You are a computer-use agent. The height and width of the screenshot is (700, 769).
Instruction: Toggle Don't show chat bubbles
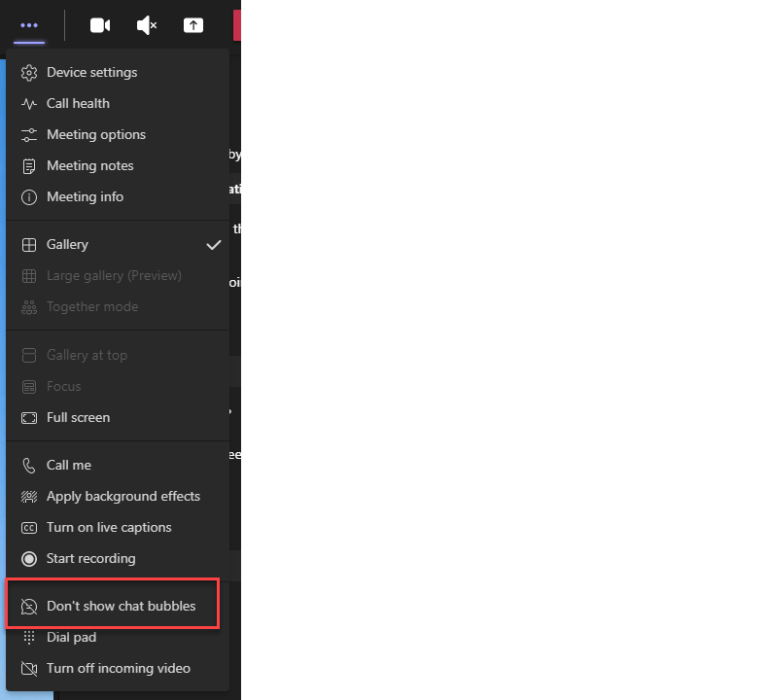[x=121, y=606]
